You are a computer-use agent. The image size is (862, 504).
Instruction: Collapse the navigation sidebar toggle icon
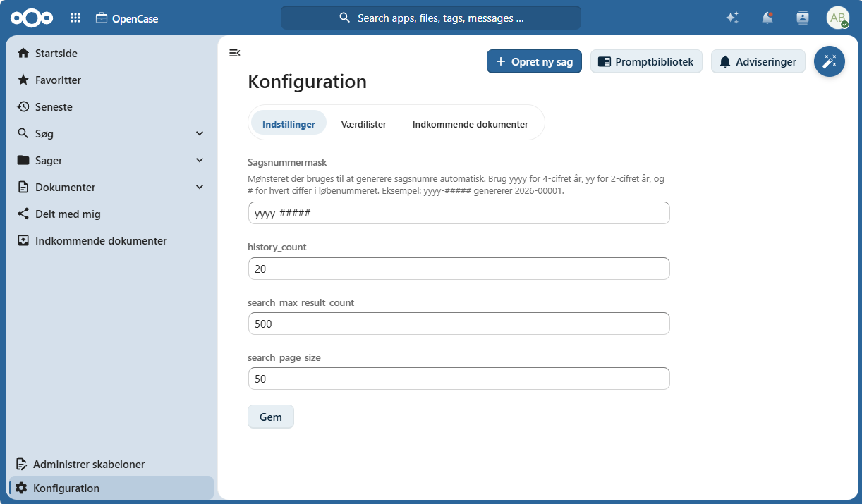click(x=235, y=53)
